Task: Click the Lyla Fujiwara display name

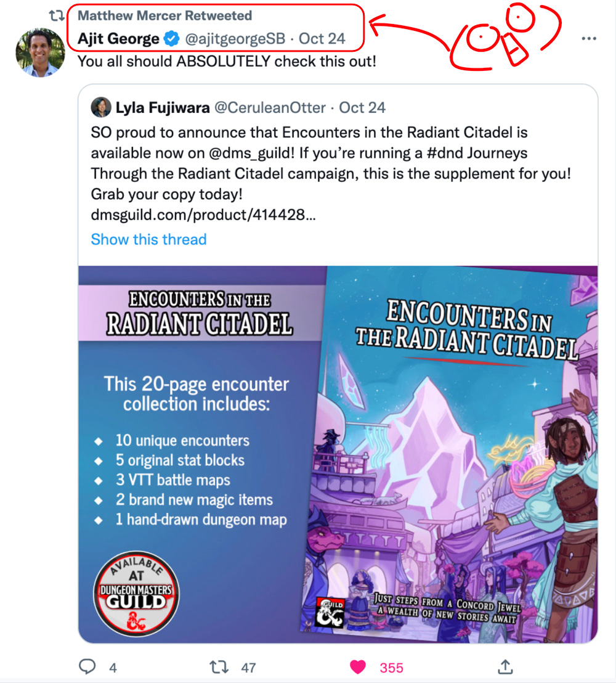Action: [163, 108]
